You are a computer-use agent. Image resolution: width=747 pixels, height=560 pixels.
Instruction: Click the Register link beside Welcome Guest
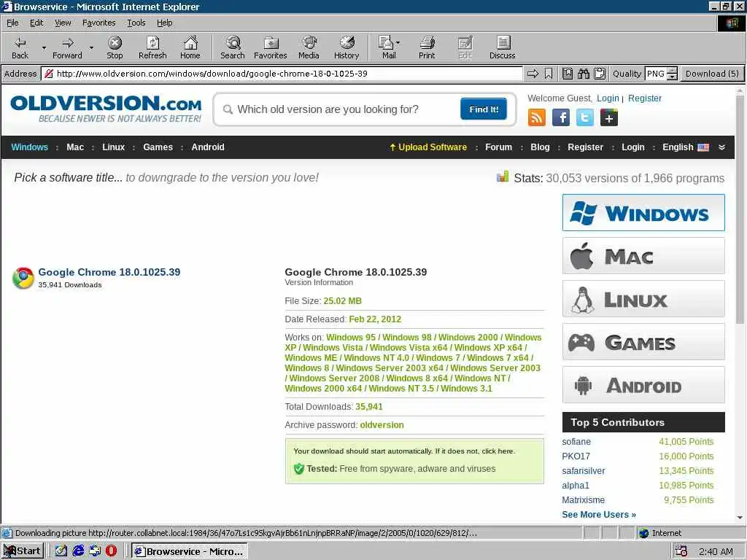point(645,98)
